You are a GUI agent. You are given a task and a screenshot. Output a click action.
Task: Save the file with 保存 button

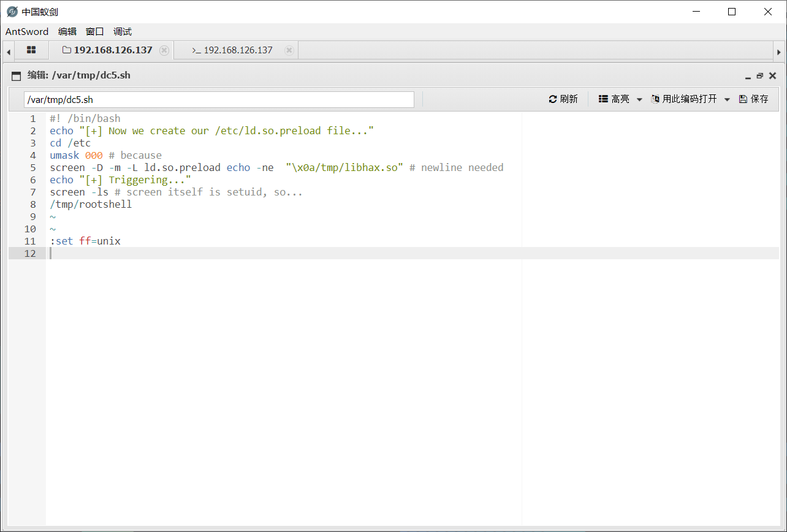753,99
